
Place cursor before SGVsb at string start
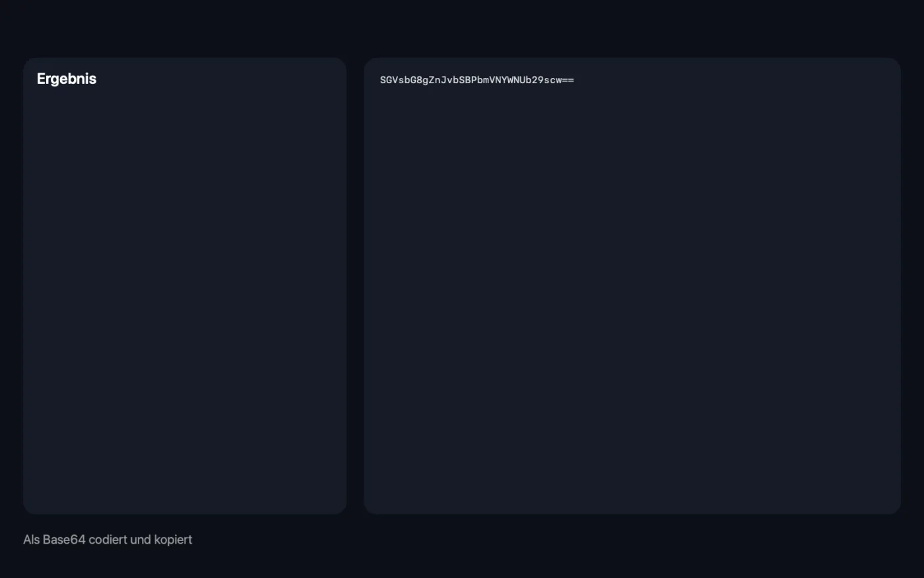coord(380,80)
